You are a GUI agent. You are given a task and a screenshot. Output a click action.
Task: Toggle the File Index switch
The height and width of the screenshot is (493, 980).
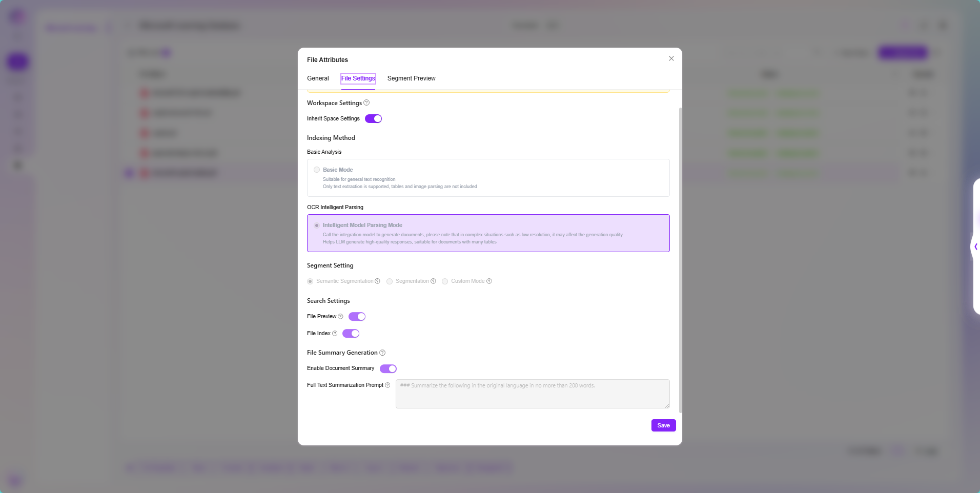(351, 334)
